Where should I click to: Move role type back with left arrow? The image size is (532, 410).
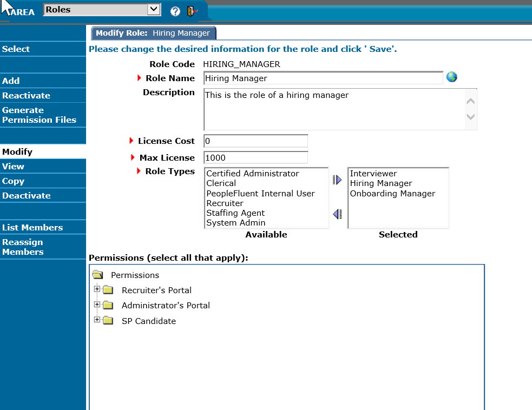click(337, 214)
